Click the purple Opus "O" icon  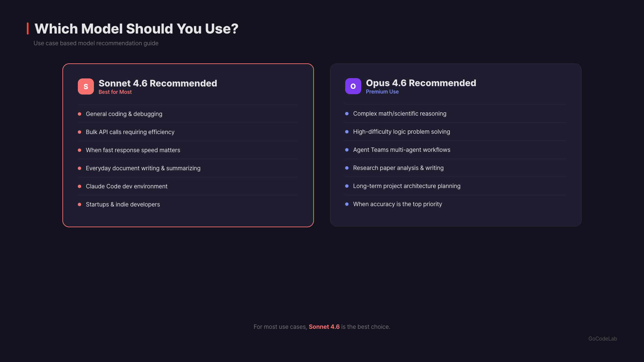(x=353, y=86)
